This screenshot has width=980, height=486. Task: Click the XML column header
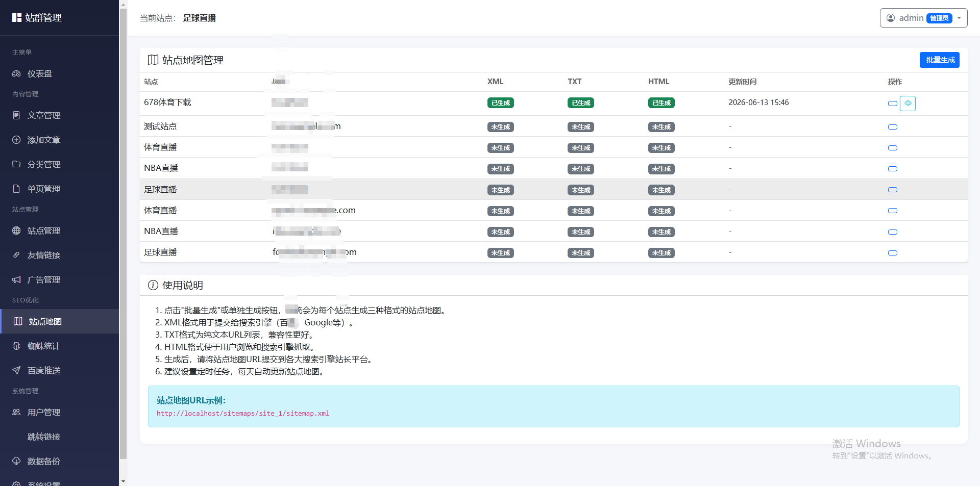click(495, 82)
